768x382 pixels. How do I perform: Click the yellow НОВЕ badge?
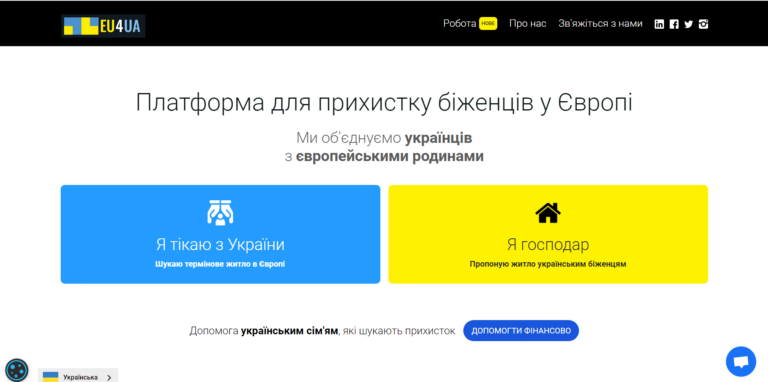[488, 24]
